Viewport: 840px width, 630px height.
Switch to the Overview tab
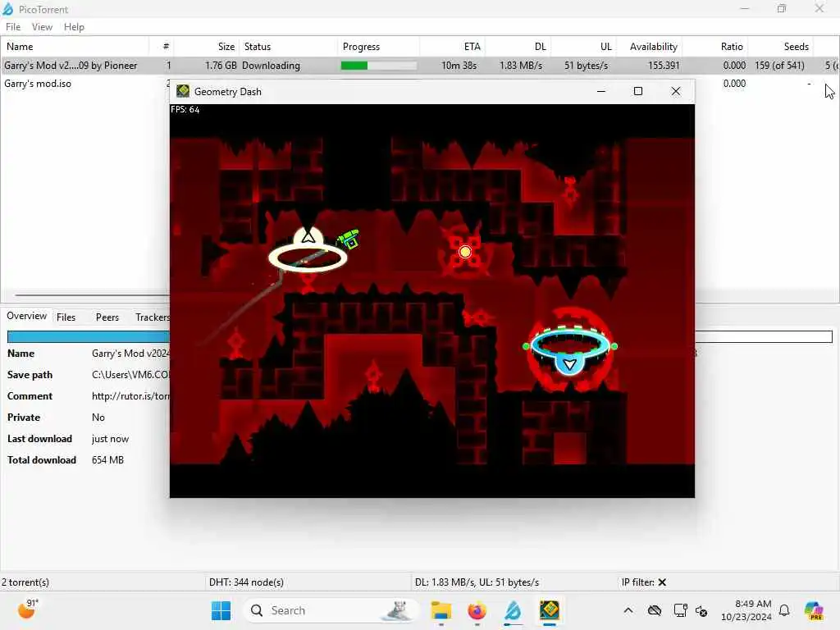[x=27, y=316]
